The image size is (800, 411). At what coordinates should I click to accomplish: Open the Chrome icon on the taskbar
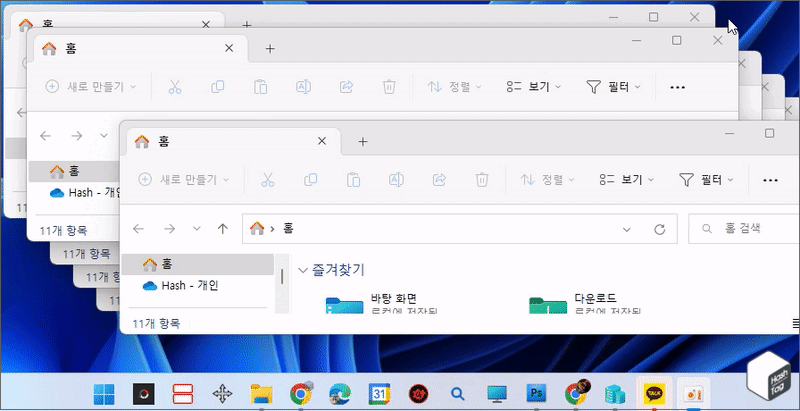(301, 394)
